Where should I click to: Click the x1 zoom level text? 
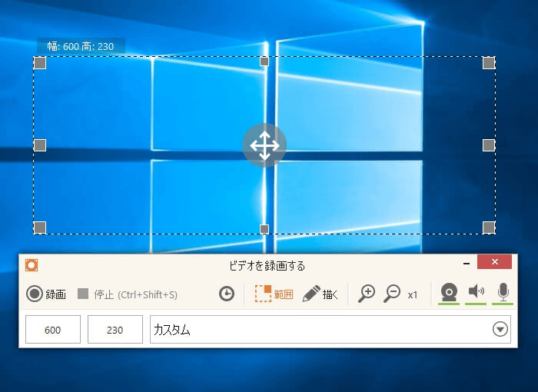(x=413, y=295)
